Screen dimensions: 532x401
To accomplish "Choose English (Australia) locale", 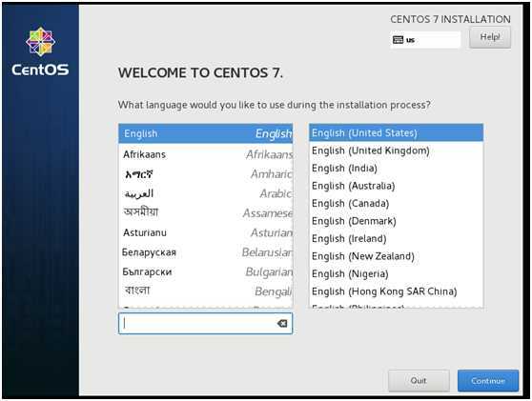I will click(x=396, y=186).
